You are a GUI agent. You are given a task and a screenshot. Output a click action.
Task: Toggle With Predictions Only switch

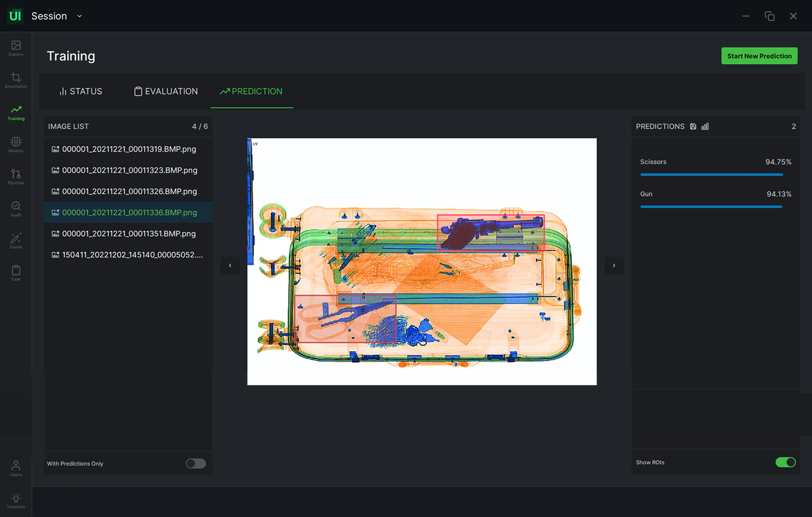click(195, 463)
